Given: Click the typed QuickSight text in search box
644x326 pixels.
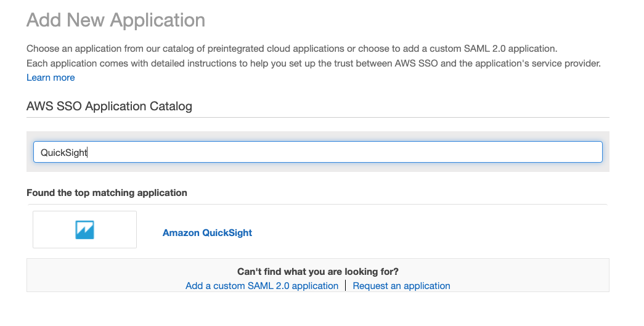Looking at the screenshot, I should pos(63,153).
